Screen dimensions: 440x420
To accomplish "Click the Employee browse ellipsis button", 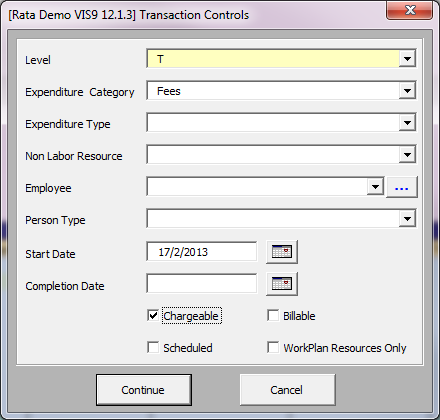I will tap(401, 187).
